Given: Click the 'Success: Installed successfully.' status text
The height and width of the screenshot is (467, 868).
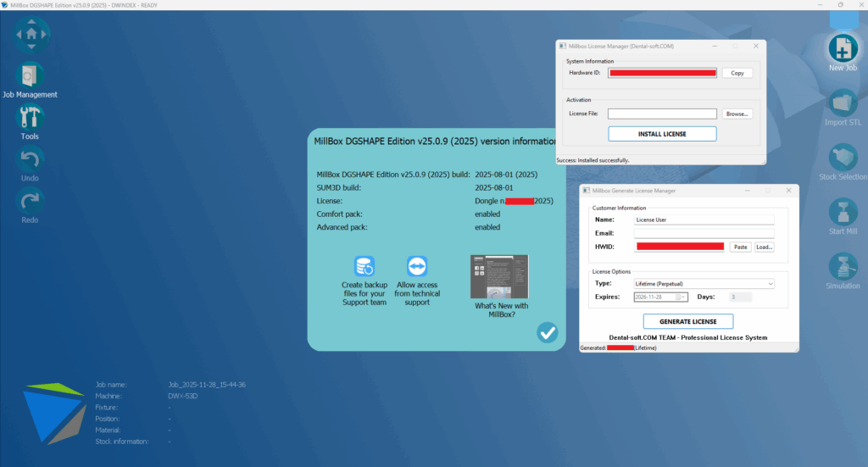Looking at the screenshot, I should click(x=593, y=160).
